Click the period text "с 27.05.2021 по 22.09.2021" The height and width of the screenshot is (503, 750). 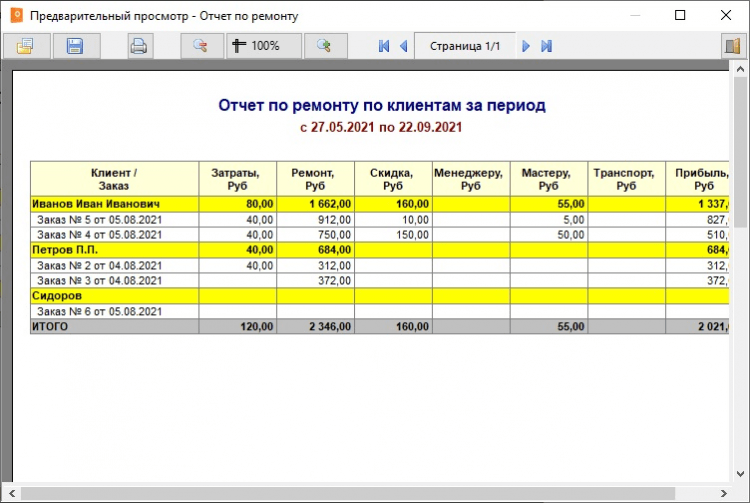click(x=381, y=127)
